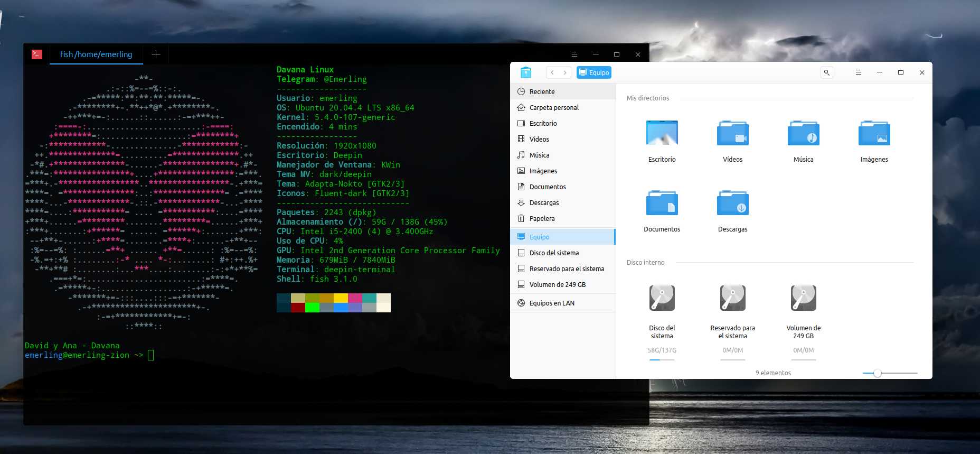Select Papelera in the sidebar
980x454 pixels.
pyautogui.click(x=542, y=218)
